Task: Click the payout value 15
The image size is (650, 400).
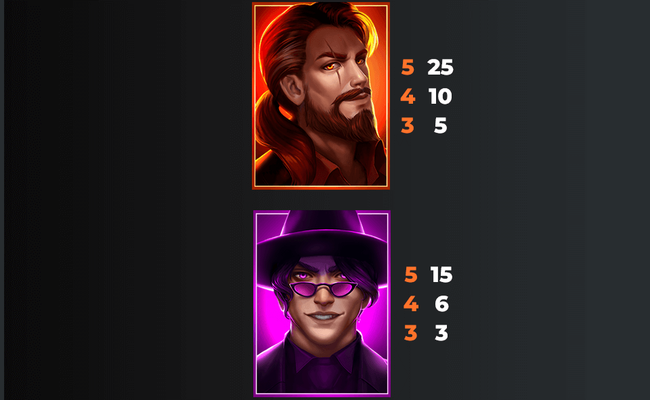Action: tap(441, 274)
